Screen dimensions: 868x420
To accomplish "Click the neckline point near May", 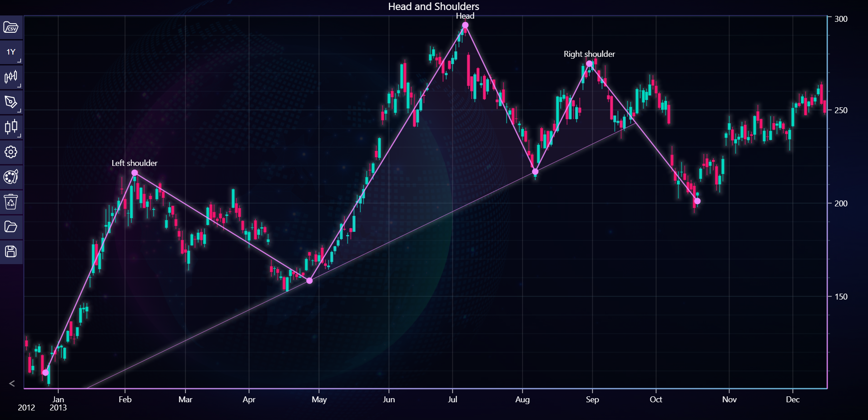I will 309,280.
